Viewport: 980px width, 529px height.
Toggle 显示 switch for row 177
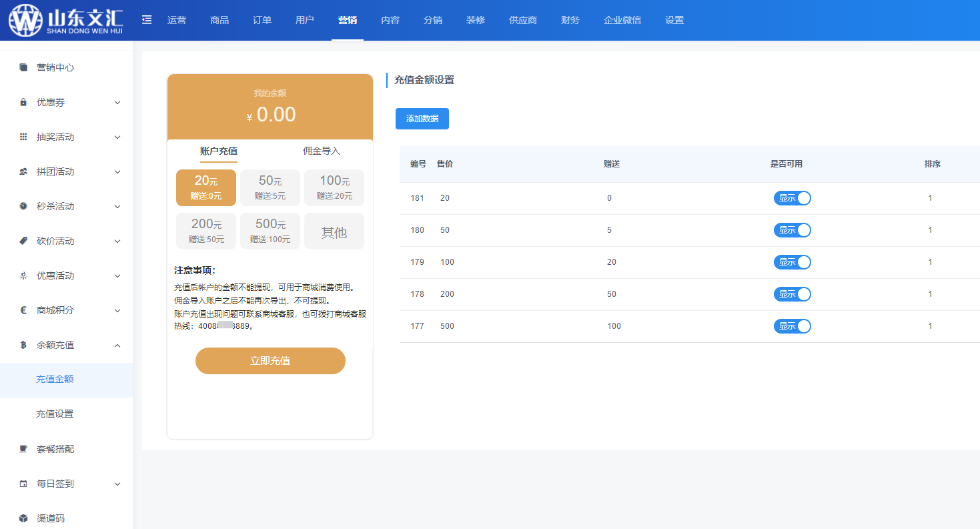coord(793,326)
